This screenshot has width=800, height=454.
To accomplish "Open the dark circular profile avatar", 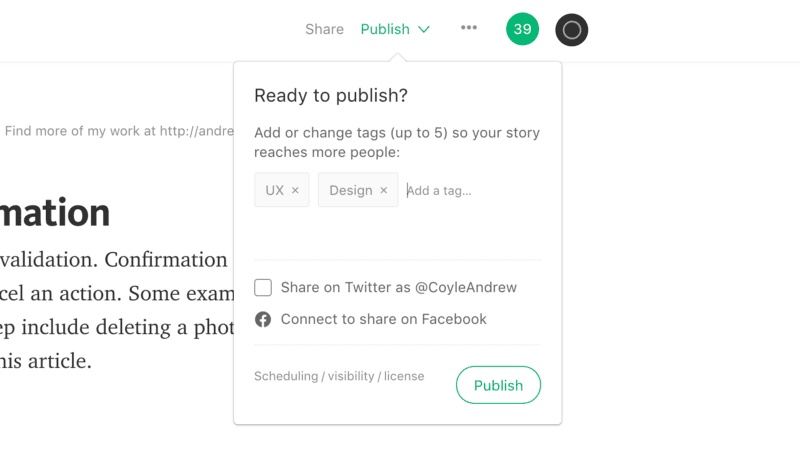I will tap(571, 30).
